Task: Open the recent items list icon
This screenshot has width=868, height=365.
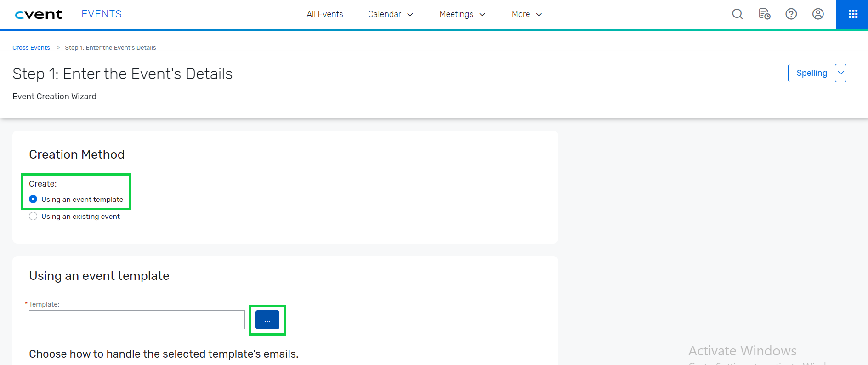Action: click(x=764, y=14)
